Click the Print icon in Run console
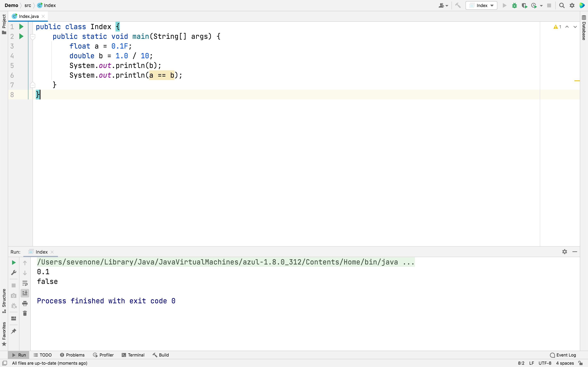This screenshot has width=588, height=367. coord(25,303)
